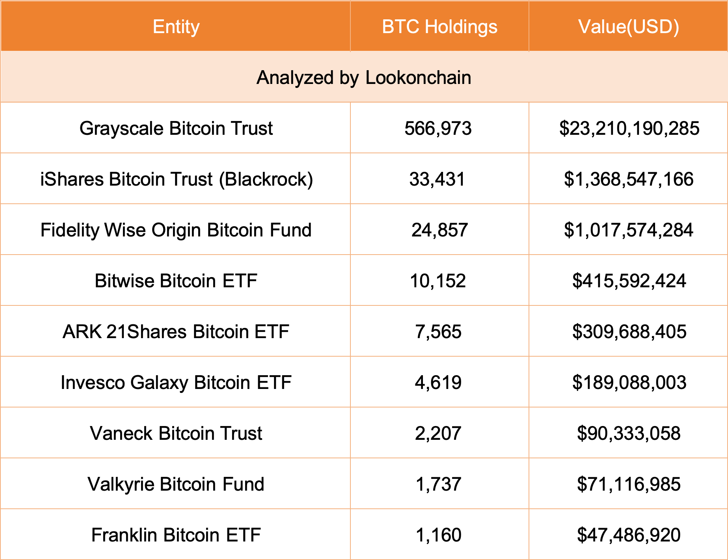728x560 pixels.
Task: Click the 33,431 BTC holdings cell
Action: (x=437, y=179)
